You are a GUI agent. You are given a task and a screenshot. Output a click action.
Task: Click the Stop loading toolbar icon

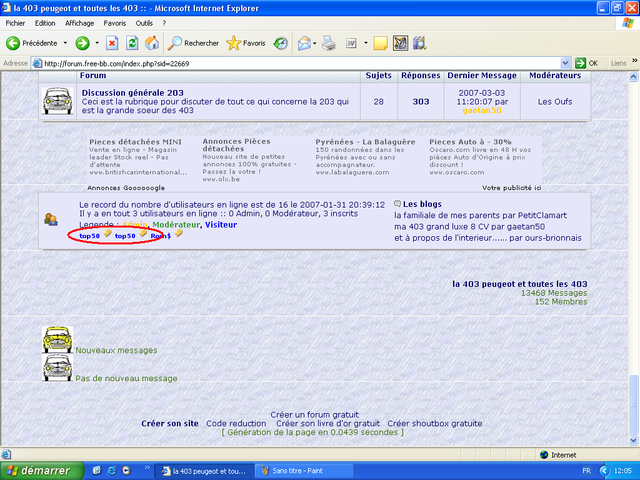pos(110,43)
